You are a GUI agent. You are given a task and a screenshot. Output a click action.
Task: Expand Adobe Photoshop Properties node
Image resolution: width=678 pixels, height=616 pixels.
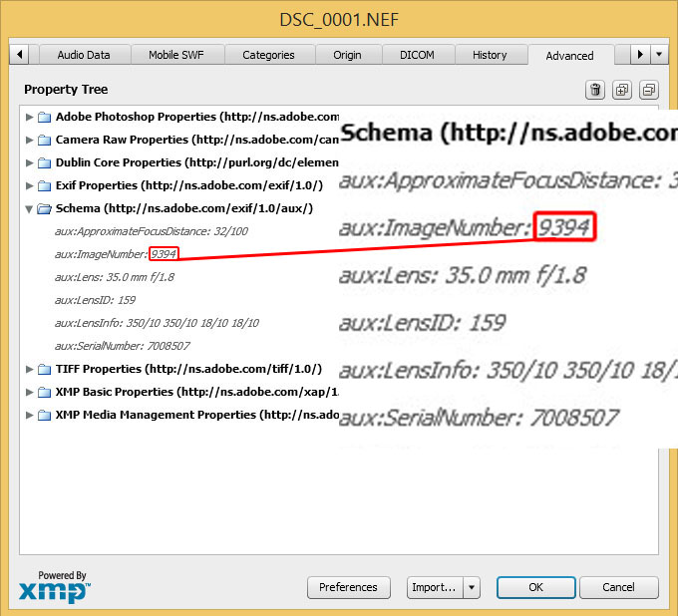(x=29, y=117)
